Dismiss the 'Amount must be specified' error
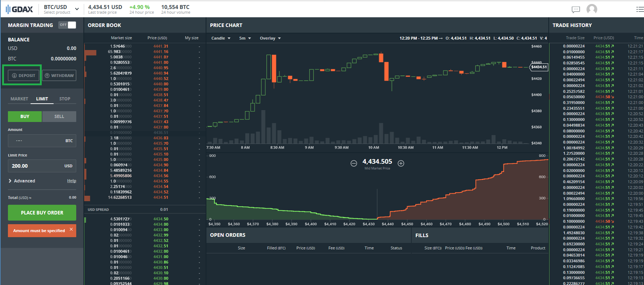Image resolution: width=644 pixels, height=285 pixels. click(x=71, y=229)
